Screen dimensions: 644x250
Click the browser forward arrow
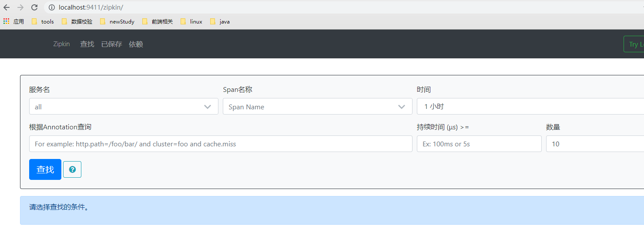tap(20, 7)
